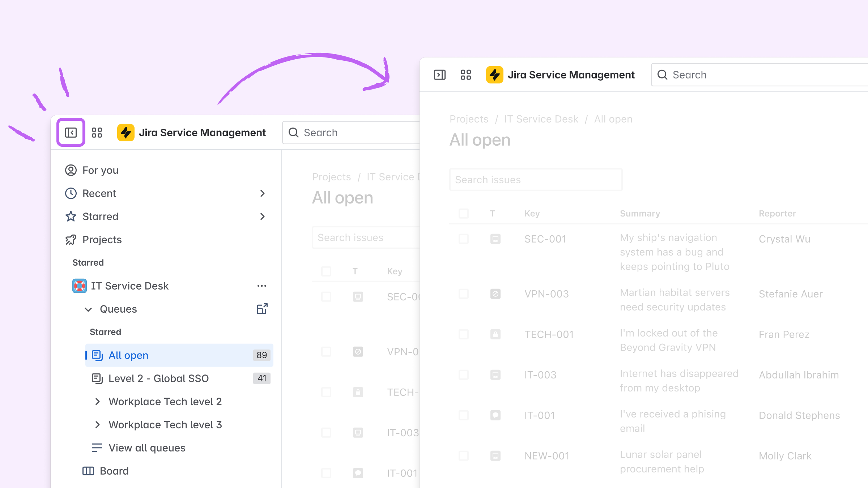Screen dimensions: 868x488
Task: Click All open breadcrumb in right window
Action: coord(613,119)
